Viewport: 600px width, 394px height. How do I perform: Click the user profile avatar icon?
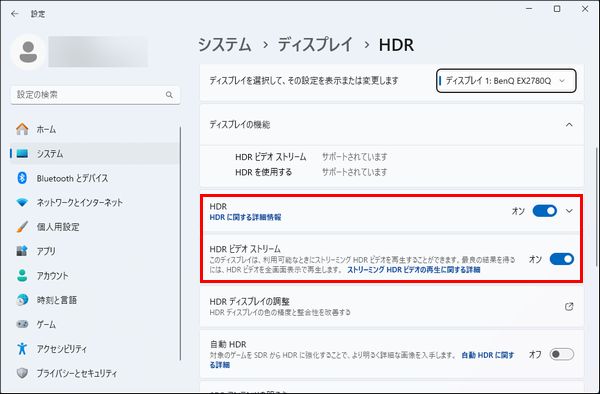[28, 52]
